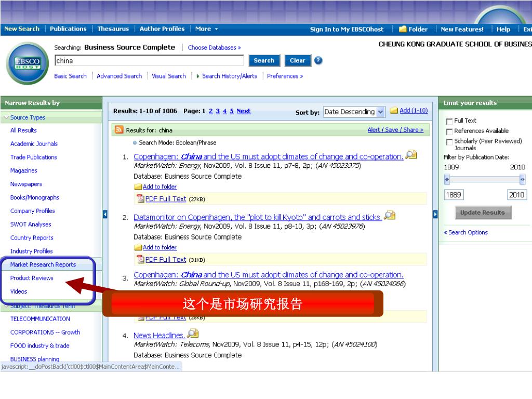Preview result 1 with magnifier icon
The image size is (532, 399).
point(411,155)
